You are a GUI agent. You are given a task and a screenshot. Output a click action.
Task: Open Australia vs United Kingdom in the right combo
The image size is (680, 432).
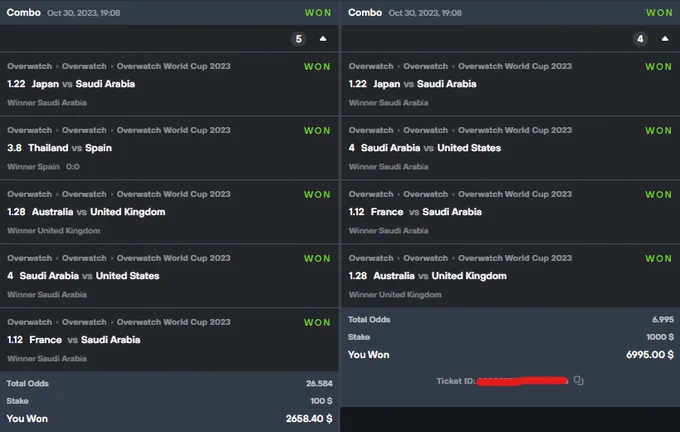[x=440, y=276]
